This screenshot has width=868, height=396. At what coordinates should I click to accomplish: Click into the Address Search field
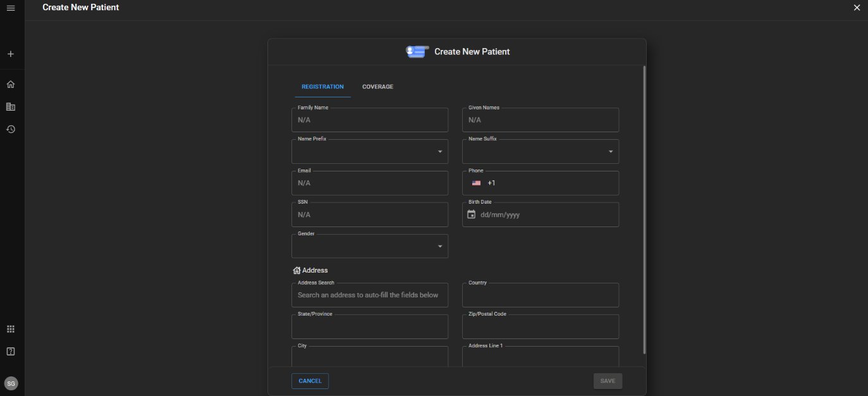pos(370,295)
